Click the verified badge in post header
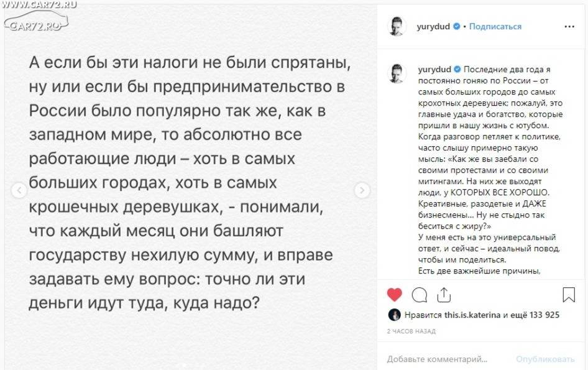The width and height of the screenshot is (588, 370). [x=456, y=26]
